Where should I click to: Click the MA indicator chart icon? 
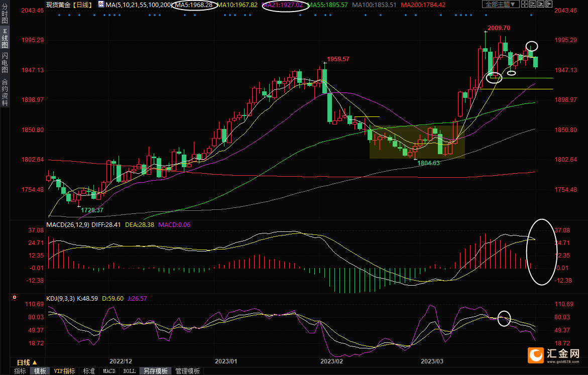tap(101, 5)
